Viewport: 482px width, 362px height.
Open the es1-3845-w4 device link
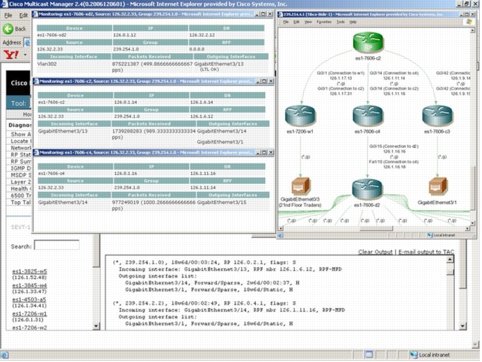(x=29, y=286)
